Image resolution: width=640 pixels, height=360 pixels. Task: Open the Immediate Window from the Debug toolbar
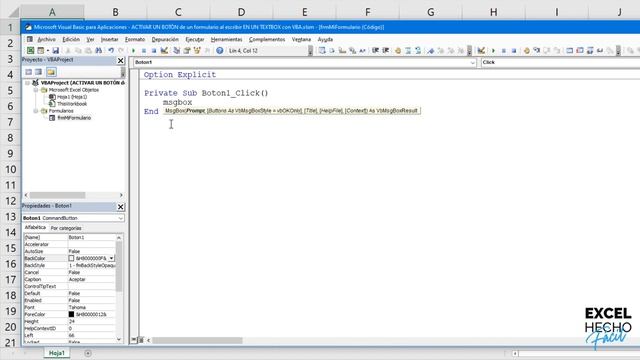(580, 51)
